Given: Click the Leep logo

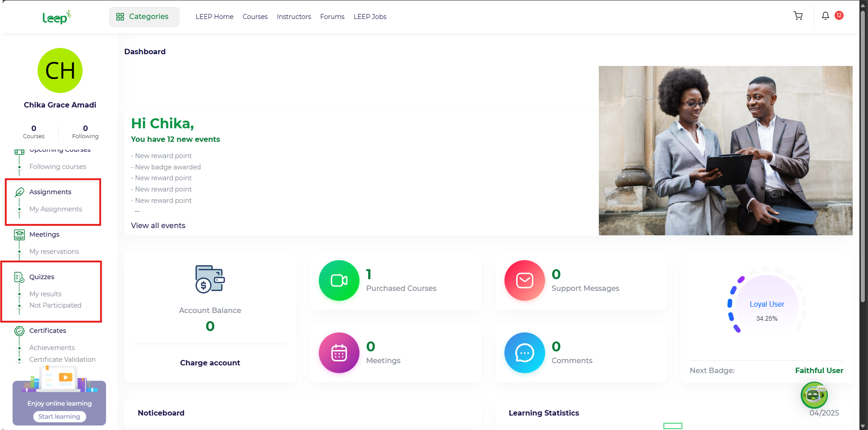Looking at the screenshot, I should pos(56,17).
